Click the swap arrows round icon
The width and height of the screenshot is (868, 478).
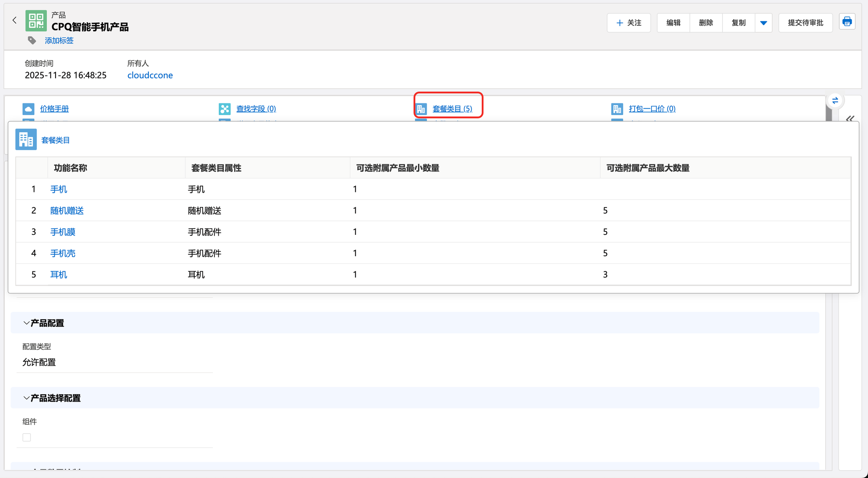pyautogui.click(x=835, y=101)
